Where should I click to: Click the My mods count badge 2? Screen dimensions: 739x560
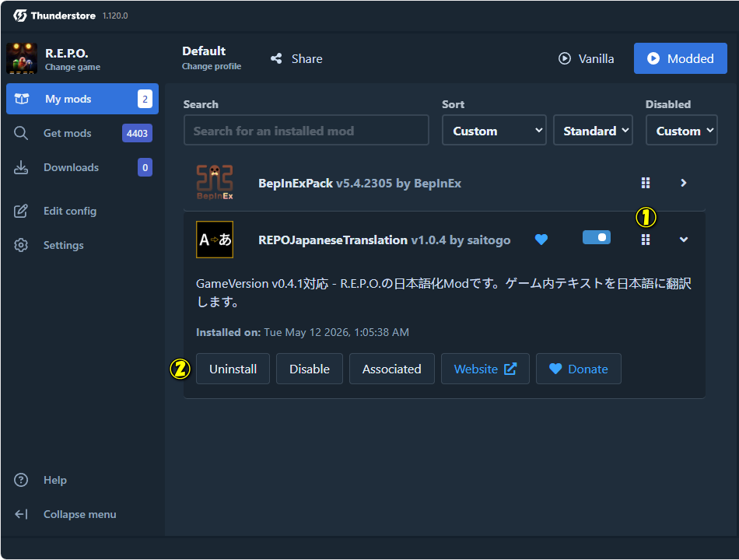pyautogui.click(x=145, y=99)
